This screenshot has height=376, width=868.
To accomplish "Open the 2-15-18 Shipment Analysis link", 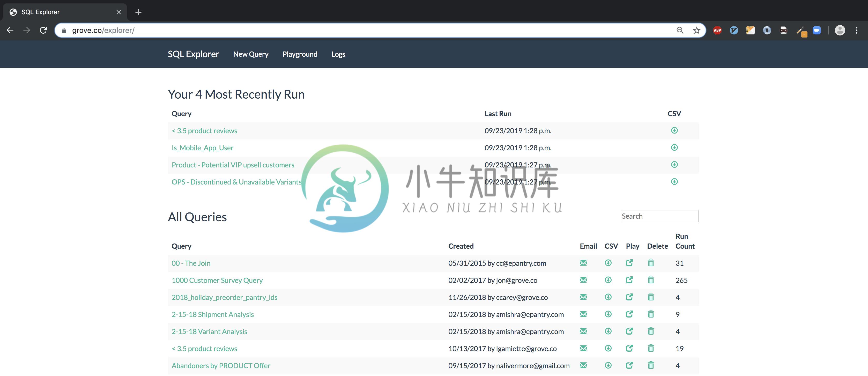I will (213, 314).
